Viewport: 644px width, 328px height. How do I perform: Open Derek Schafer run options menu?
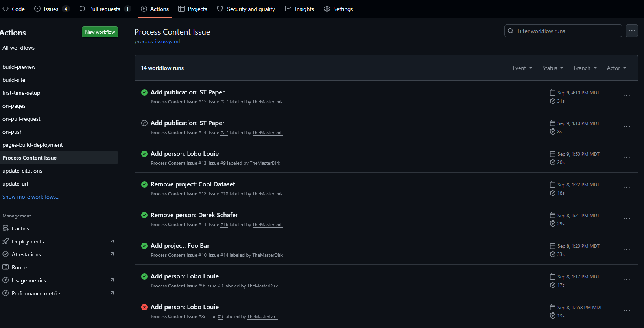[627, 219]
